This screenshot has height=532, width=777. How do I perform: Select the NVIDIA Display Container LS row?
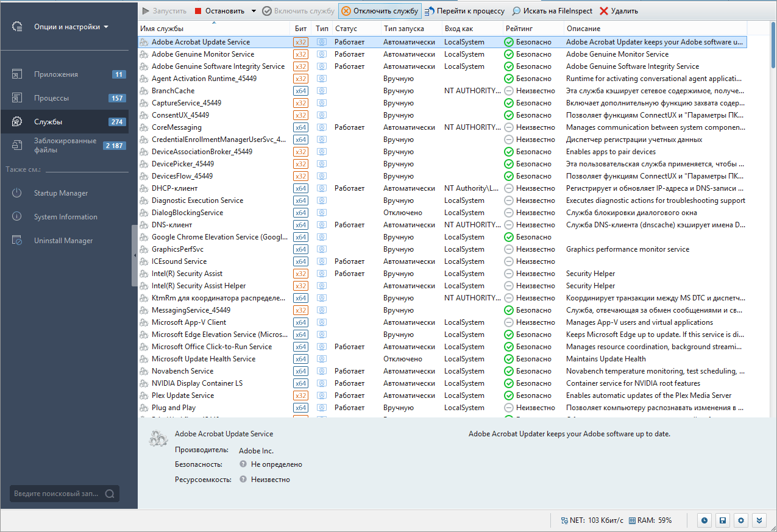(x=442, y=383)
